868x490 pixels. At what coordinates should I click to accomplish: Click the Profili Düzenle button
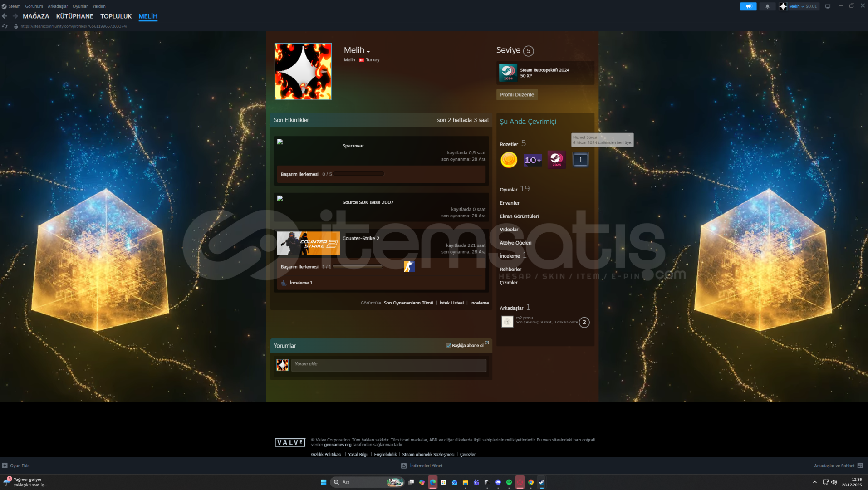[517, 94]
